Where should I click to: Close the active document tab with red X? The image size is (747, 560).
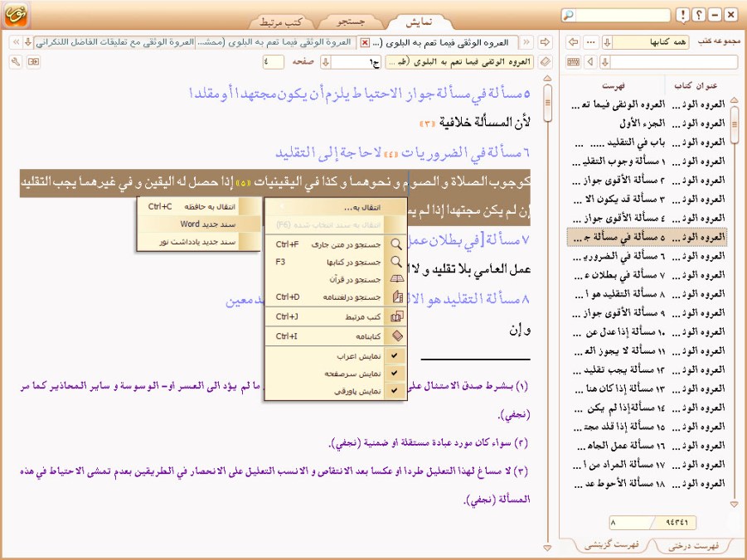[365, 43]
